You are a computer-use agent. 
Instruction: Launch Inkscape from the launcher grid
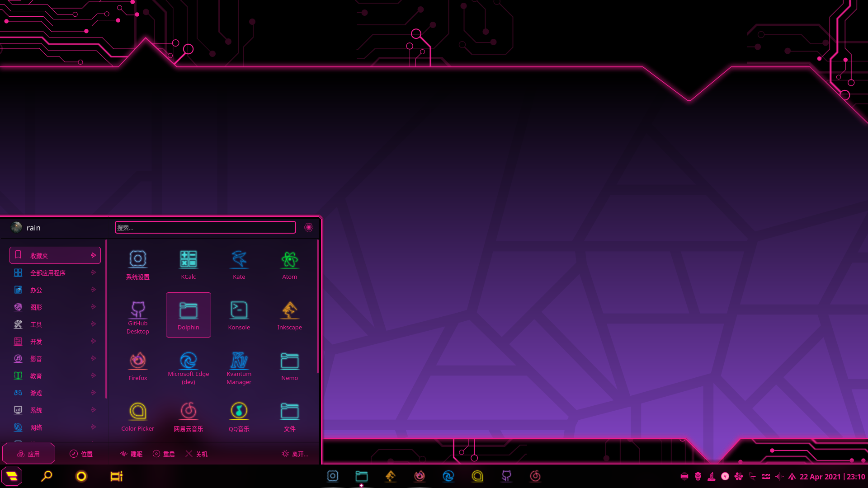pos(290,315)
